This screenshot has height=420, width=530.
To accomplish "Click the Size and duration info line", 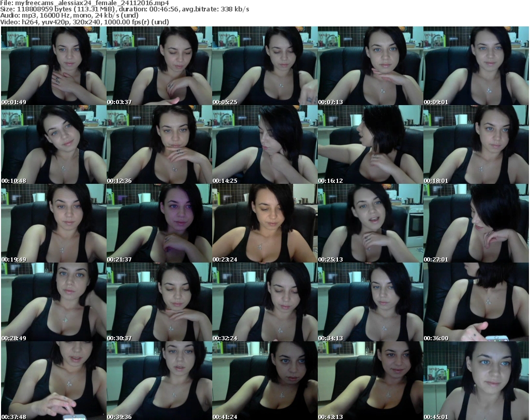I will pyautogui.click(x=125, y=9).
